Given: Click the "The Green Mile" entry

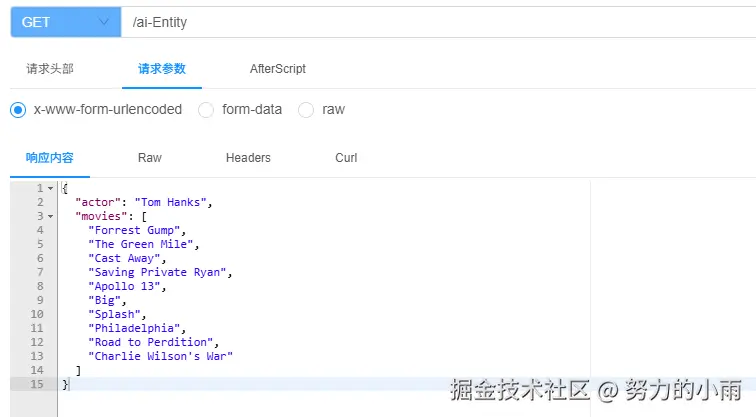Looking at the screenshot, I should [141, 244].
